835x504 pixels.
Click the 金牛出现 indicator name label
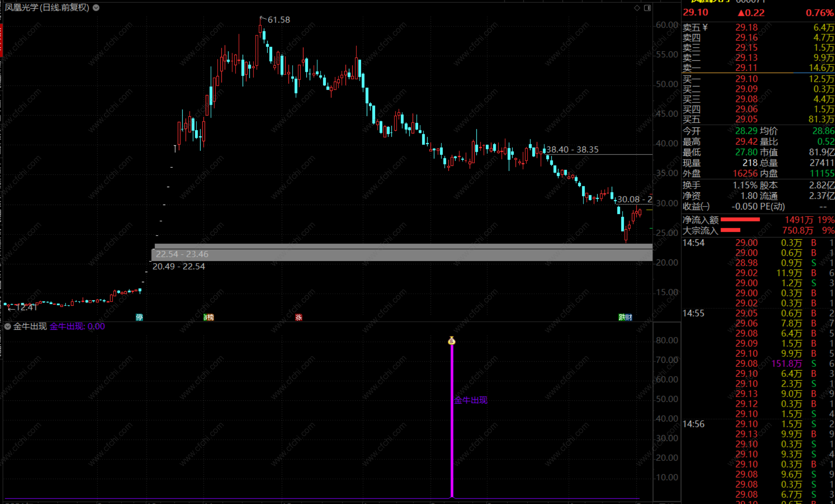tap(30, 327)
